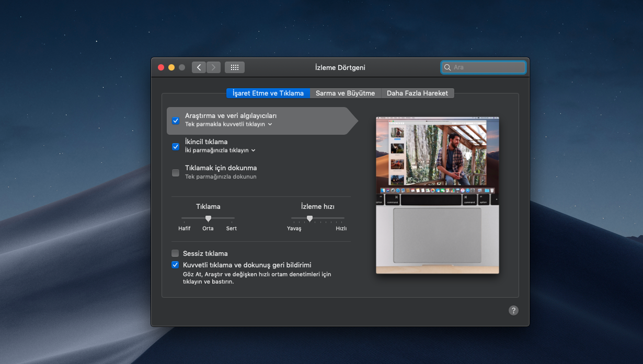Click the Yavaş label under İzleme hızı
Viewport: 643px width, 364px height.
click(x=294, y=229)
